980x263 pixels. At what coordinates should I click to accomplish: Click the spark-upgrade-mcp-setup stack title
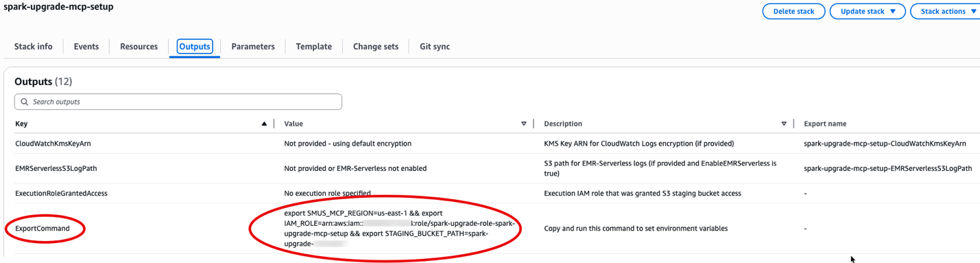coord(59,7)
